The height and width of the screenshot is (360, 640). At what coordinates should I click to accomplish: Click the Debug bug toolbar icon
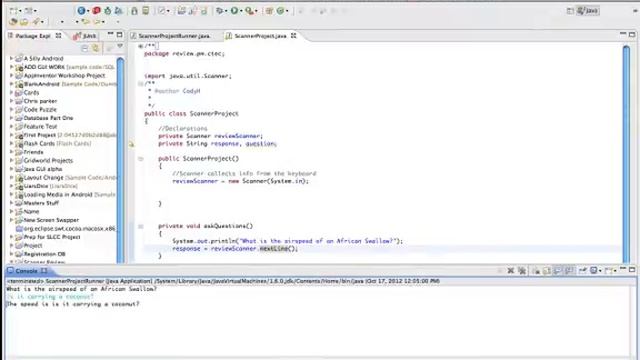coord(220,11)
